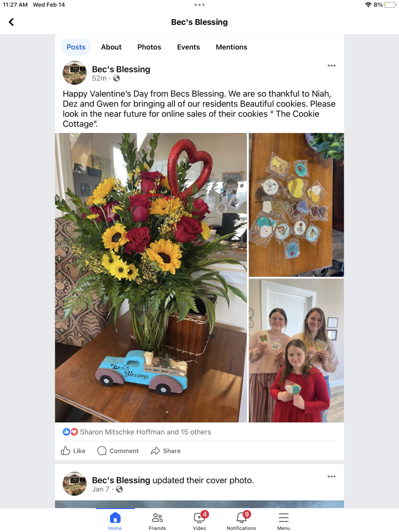
Task: Open Bec's Blessing page name link on post
Action: click(x=121, y=69)
